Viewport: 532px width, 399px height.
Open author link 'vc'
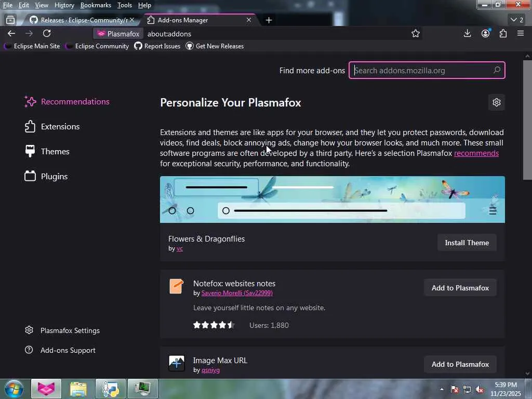point(179,248)
